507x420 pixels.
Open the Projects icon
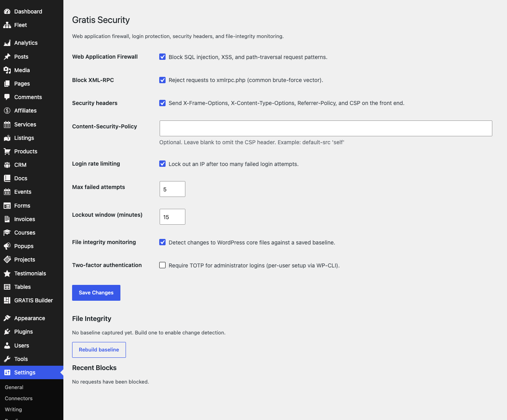point(7,260)
